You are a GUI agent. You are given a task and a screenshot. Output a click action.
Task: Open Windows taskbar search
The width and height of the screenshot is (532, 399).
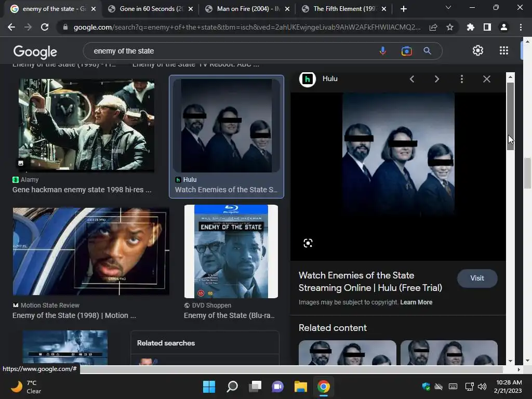pos(232,387)
